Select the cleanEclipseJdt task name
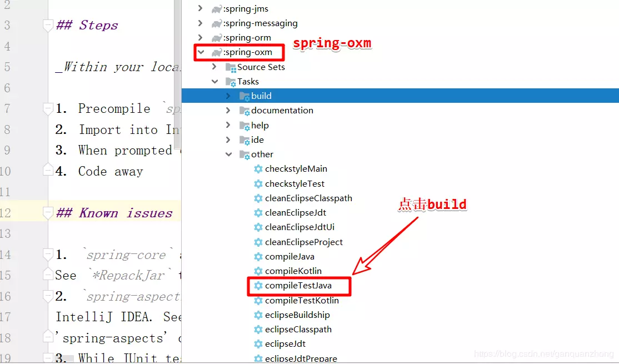This screenshot has width=619, height=364. tap(296, 213)
